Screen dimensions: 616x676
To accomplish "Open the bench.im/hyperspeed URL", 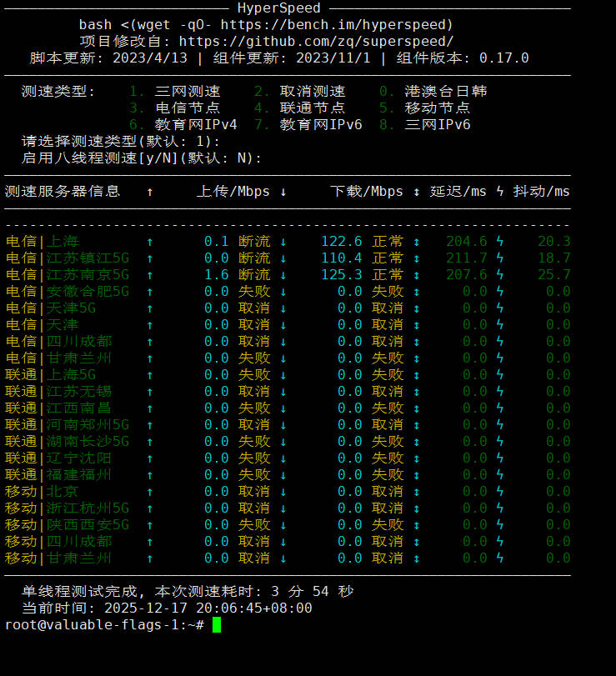I will click(x=337, y=25).
